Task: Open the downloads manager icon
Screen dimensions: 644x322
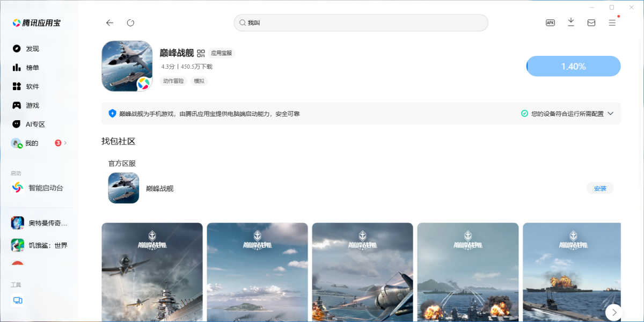Action: [x=571, y=22]
